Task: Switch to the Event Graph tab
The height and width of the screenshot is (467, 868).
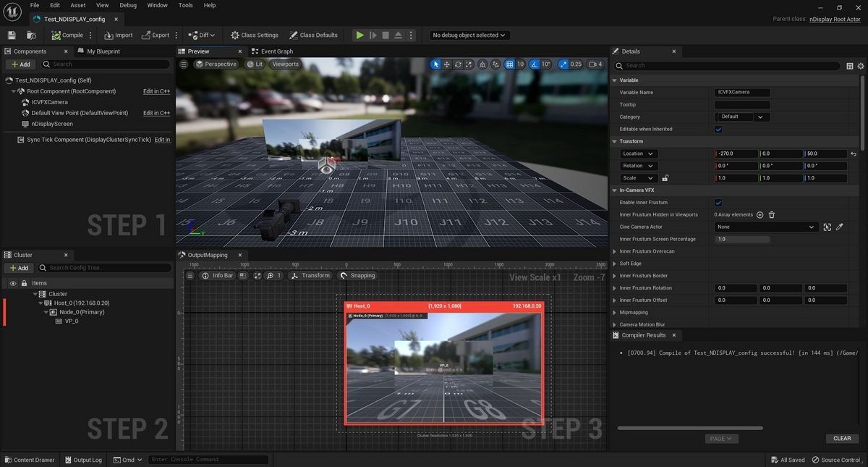Action: point(276,51)
